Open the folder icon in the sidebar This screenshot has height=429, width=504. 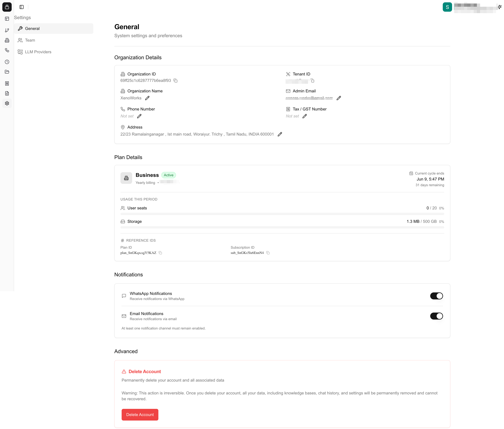pyautogui.click(x=7, y=72)
